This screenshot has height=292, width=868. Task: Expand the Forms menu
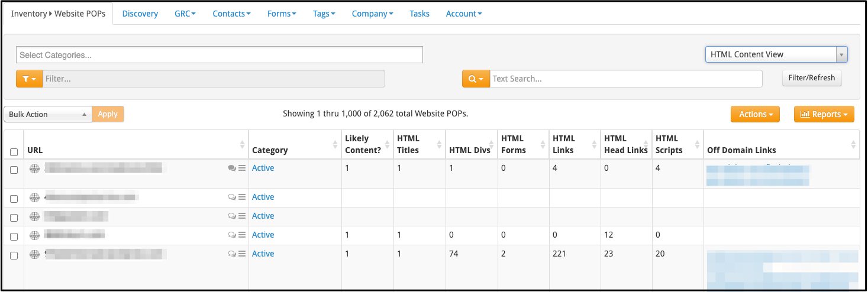[x=282, y=14]
